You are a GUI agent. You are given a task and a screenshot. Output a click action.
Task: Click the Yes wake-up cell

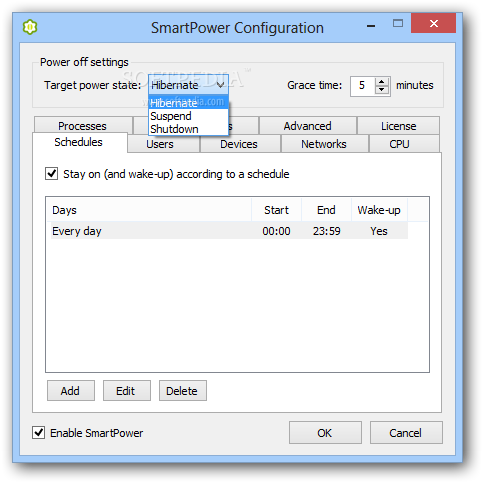point(379,231)
